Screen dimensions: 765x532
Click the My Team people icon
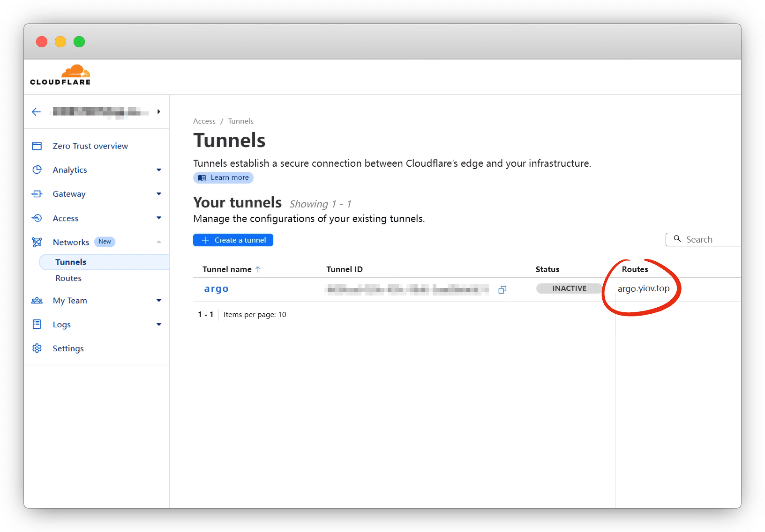(x=37, y=301)
